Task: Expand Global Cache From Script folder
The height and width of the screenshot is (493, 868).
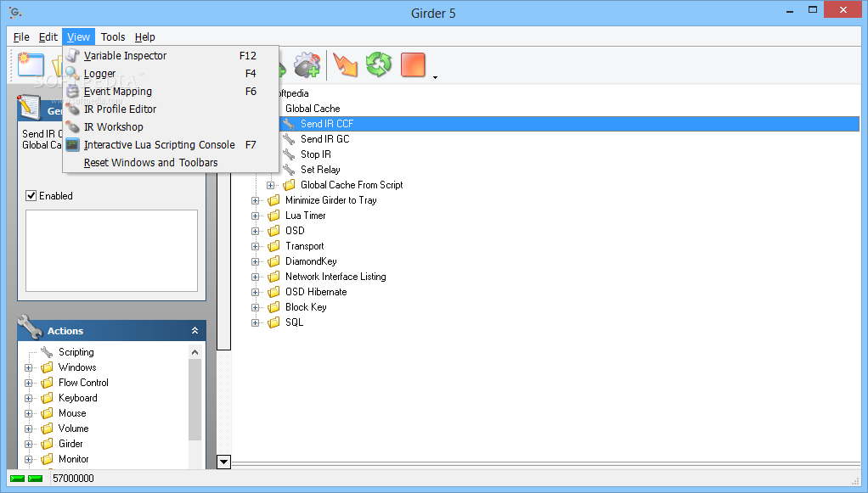Action: [x=271, y=185]
